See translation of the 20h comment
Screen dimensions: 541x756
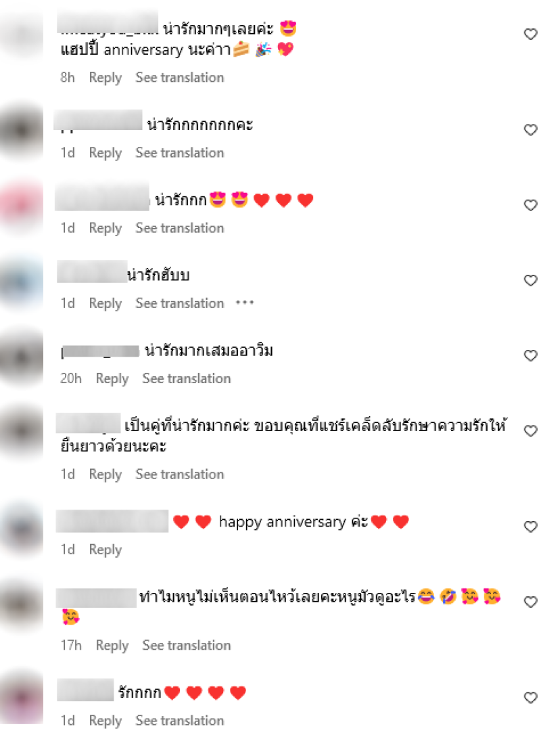coord(187,378)
